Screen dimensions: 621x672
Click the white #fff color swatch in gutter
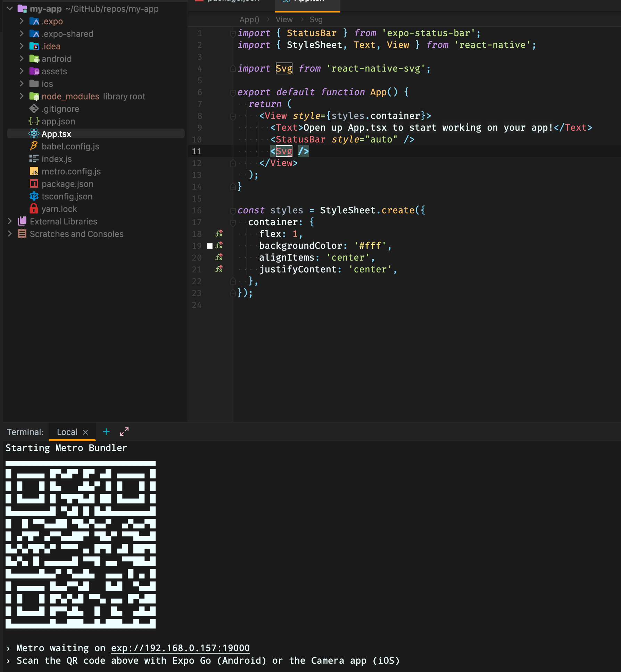210,246
